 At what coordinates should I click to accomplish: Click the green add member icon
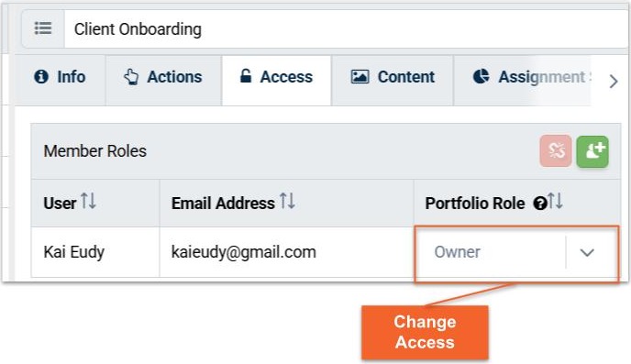(592, 151)
